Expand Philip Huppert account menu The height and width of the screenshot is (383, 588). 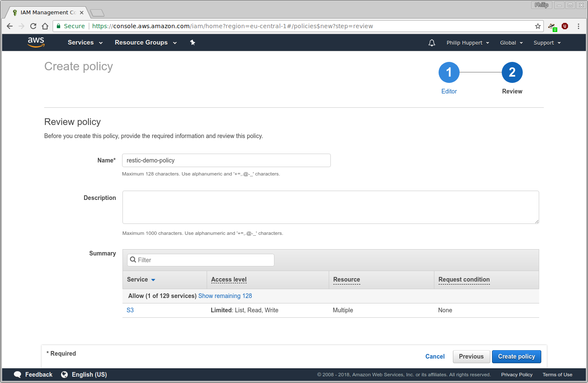click(468, 43)
